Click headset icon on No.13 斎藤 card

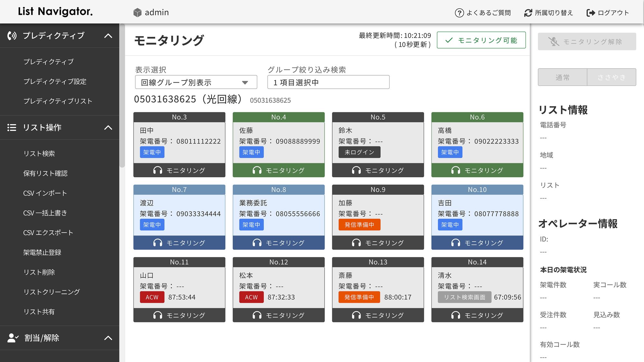(x=356, y=315)
